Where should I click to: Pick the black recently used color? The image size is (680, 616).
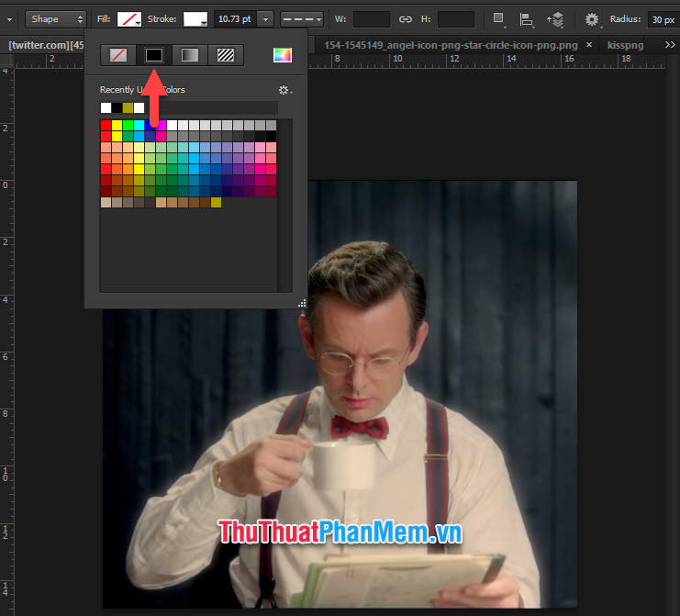click(x=117, y=107)
